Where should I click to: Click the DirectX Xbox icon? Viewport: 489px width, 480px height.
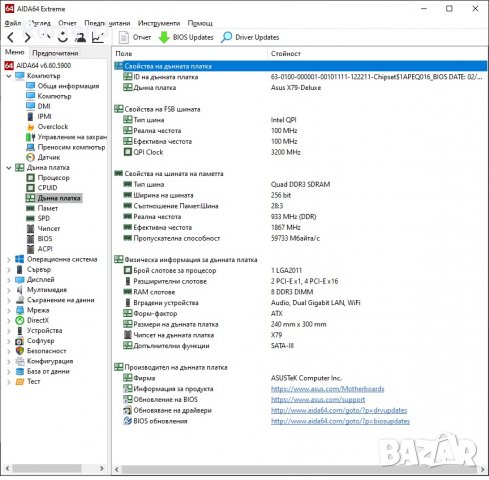20,320
